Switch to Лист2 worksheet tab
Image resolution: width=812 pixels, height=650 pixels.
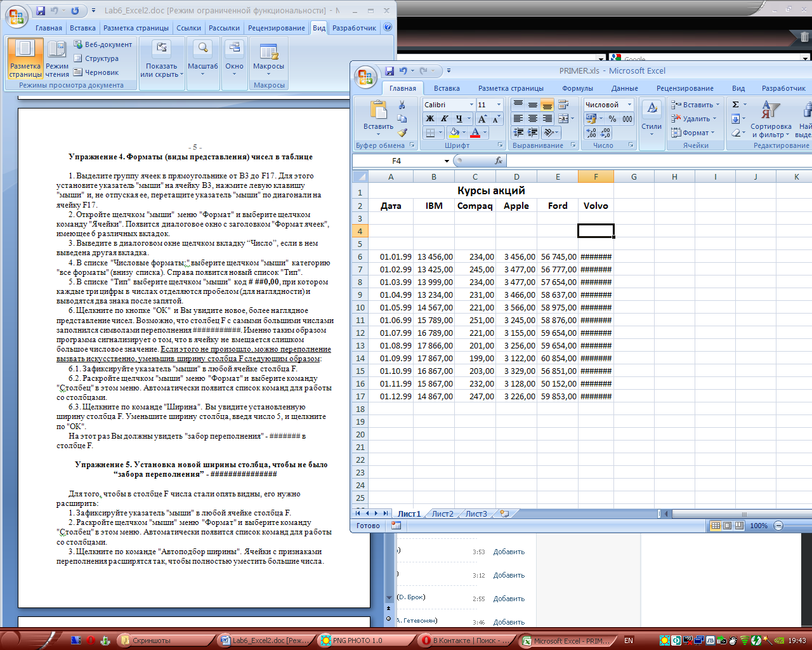click(443, 514)
